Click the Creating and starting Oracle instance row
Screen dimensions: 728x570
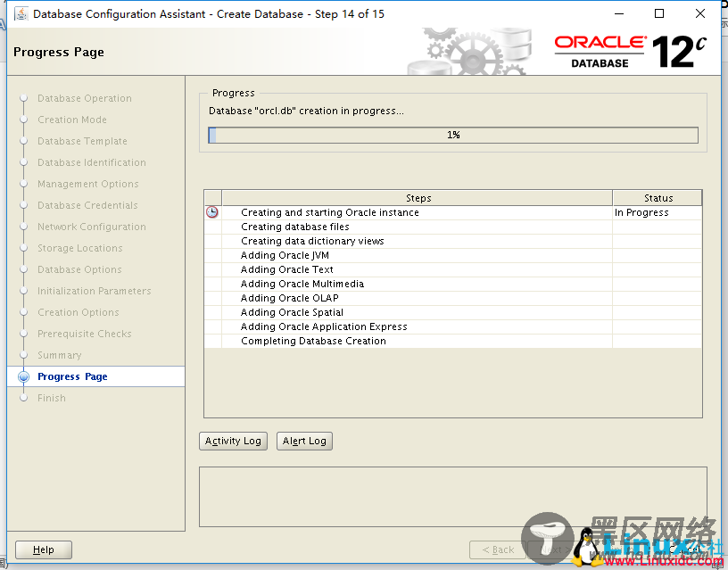coord(452,212)
